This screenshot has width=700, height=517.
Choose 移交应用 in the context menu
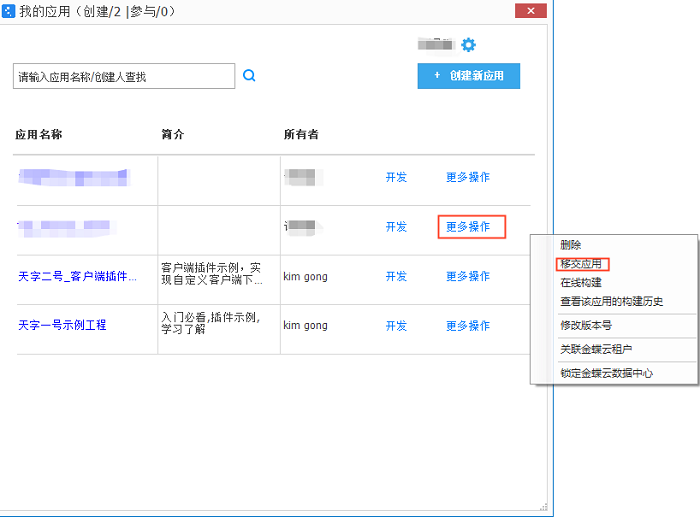[581, 264]
